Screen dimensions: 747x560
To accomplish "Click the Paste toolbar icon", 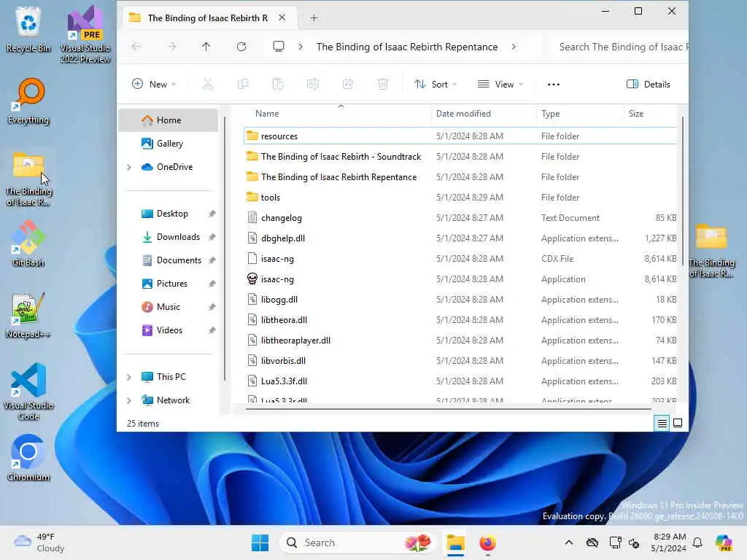I will point(278,85).
